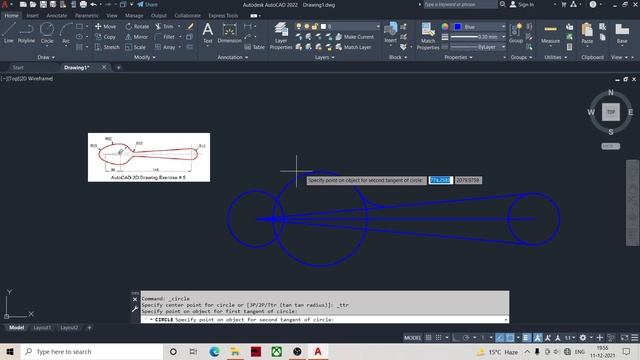
Task: Toggle polar tracking in status bar
Action: pos(466,338)
